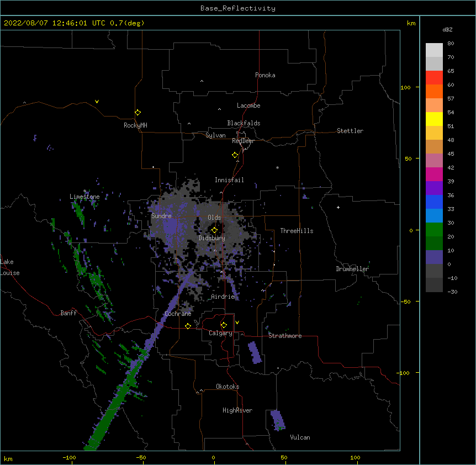Click the Didsbury city label

[211, 238]
